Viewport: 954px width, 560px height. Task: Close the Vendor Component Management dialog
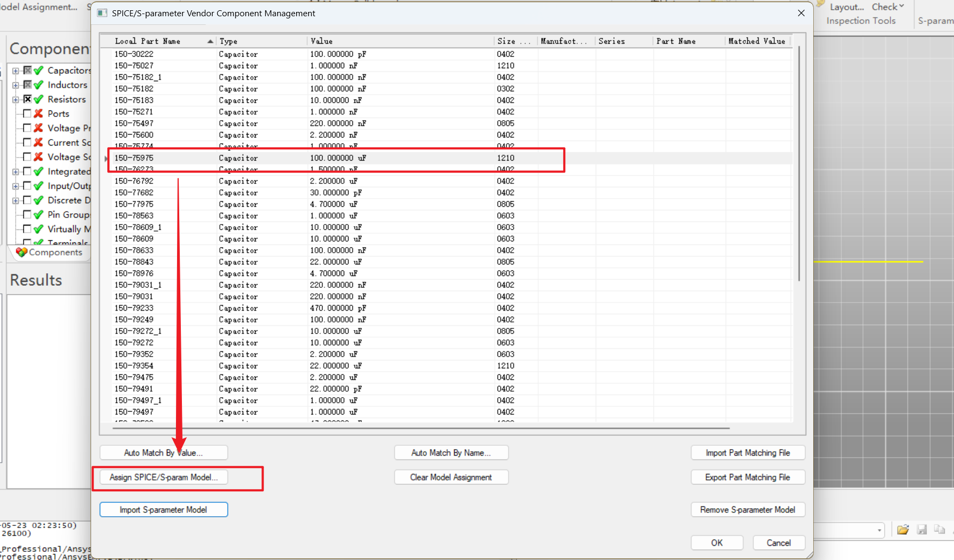point(801,13)
